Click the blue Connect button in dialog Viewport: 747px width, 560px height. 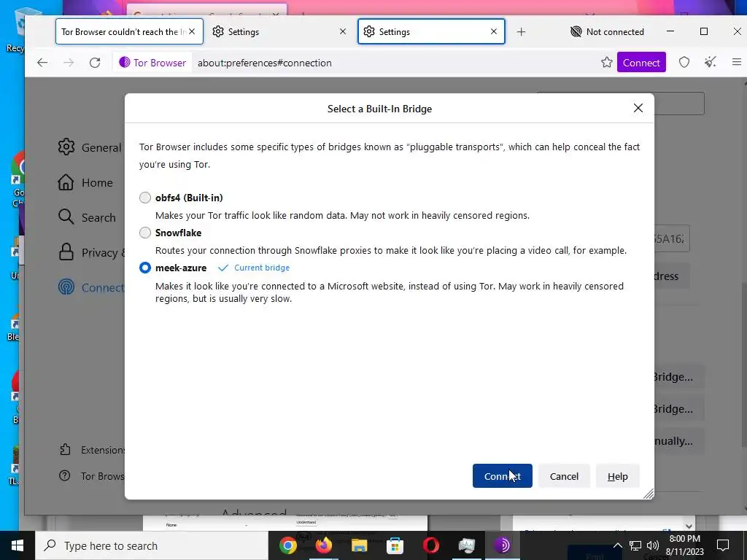click(502, 475)
